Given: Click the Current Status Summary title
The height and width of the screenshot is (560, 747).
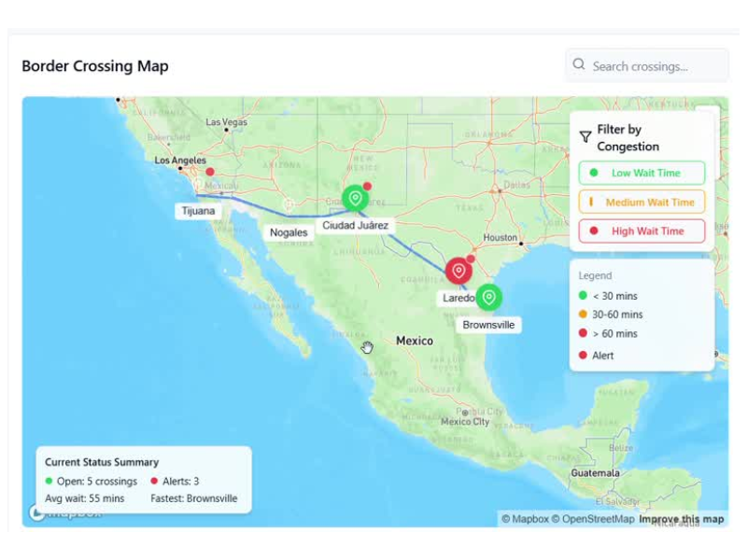Looking at the screenshot, I should [102, 462].
